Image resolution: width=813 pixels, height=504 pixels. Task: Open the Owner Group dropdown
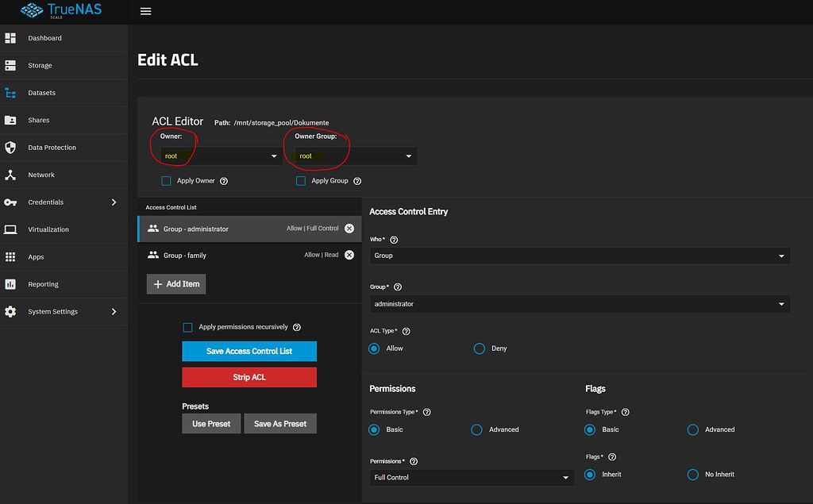[353, 156]
